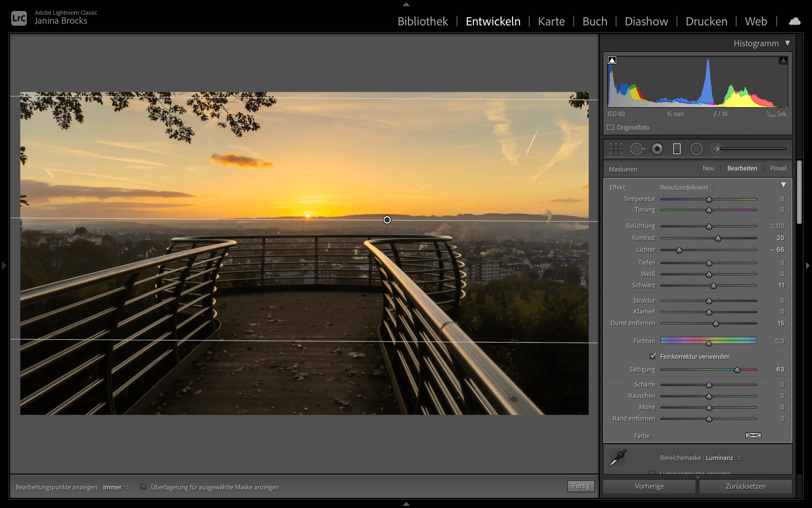
Task: Open the cloud sync status icon
Action: (794, 21)
